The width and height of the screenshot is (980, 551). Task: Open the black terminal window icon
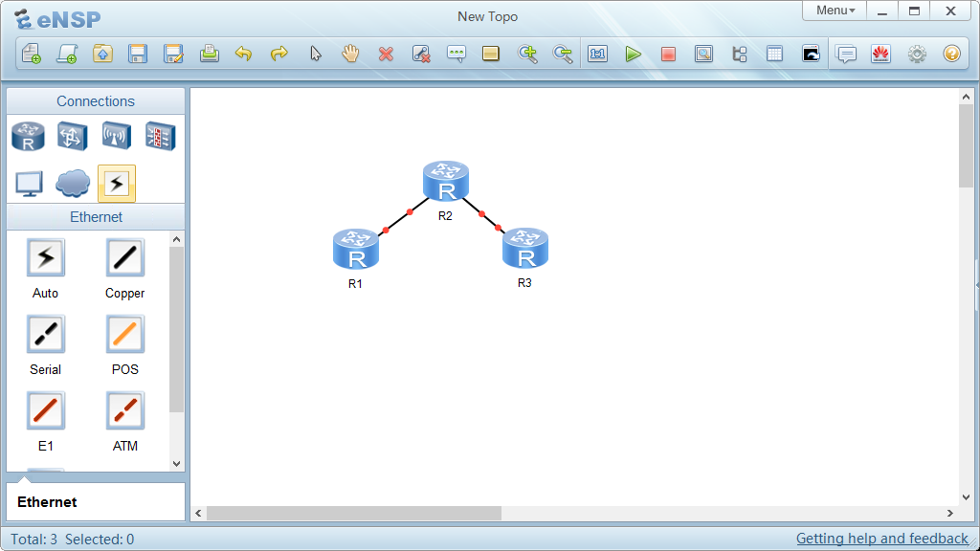[x=811, y=54]
